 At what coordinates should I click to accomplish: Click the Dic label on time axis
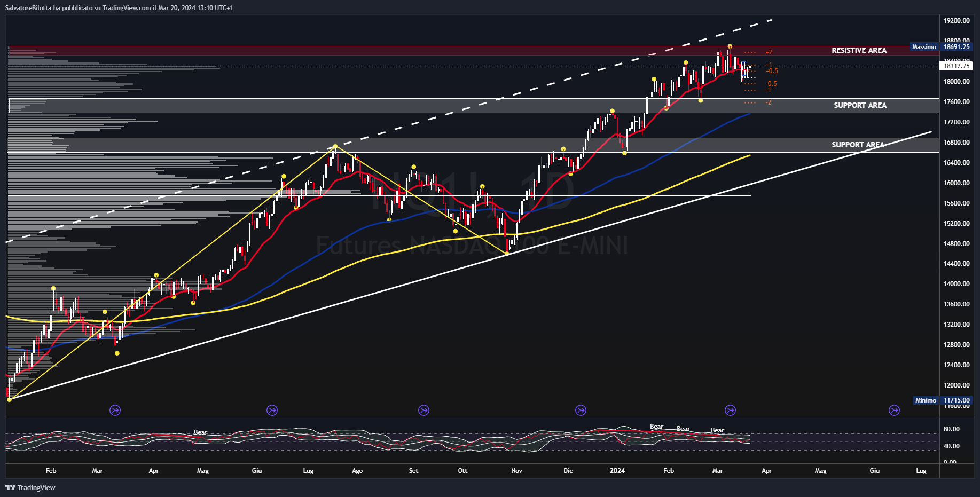(x=568, y=471)
